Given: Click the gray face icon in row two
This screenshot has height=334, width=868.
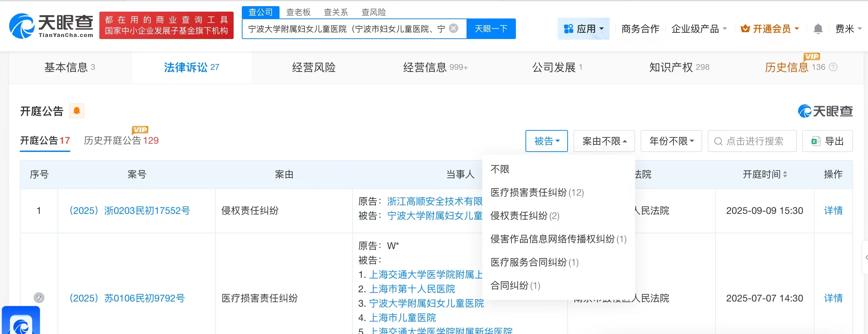Looking at the screenshot, I should click(x=39, y=298).
